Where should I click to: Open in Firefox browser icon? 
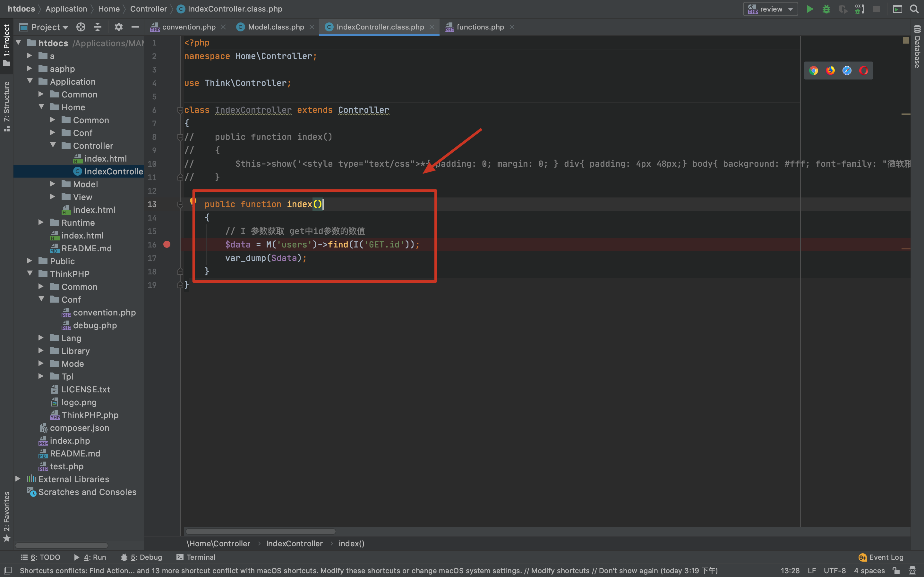click(830, 71)
